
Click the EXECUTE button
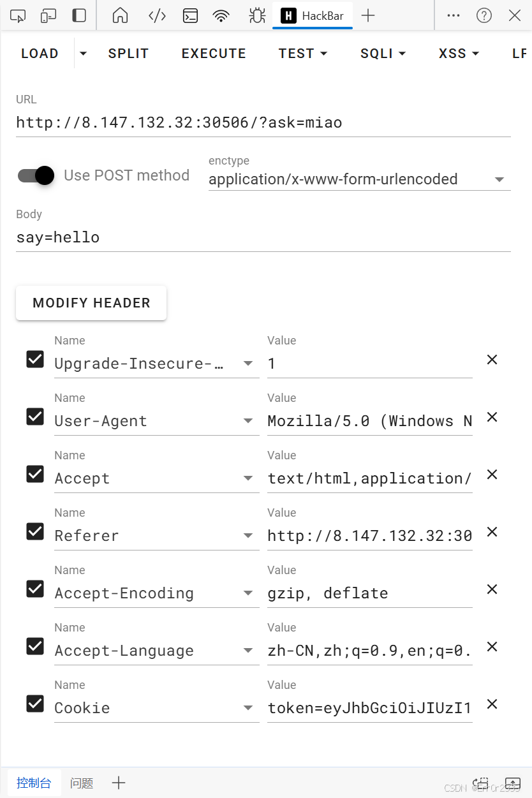[x=214, y=54]
